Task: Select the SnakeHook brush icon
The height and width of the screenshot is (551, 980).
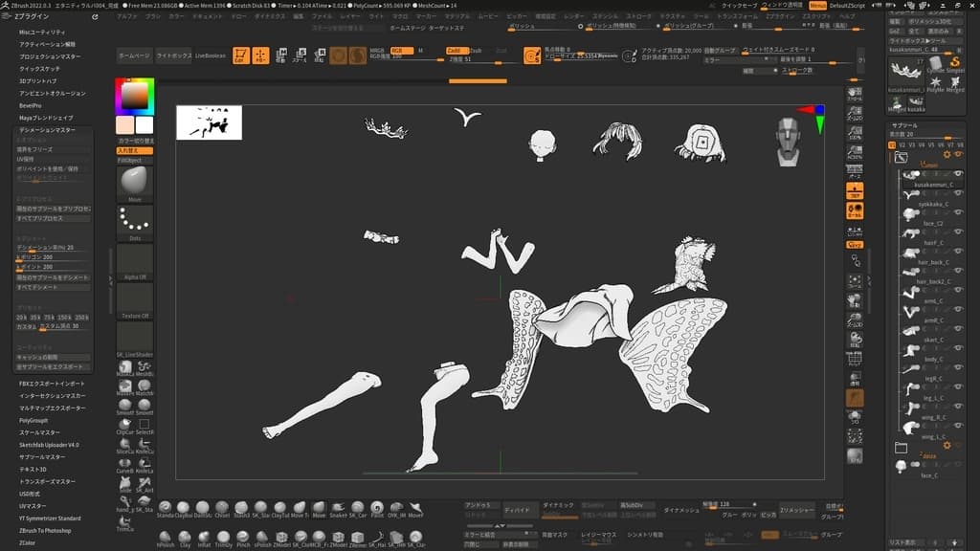Action: pyautogui.click(x=338, y=508)
